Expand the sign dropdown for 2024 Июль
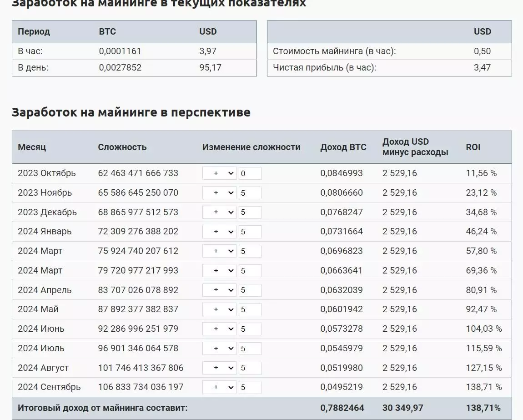523x420 pixels. (x=219, y=349)
